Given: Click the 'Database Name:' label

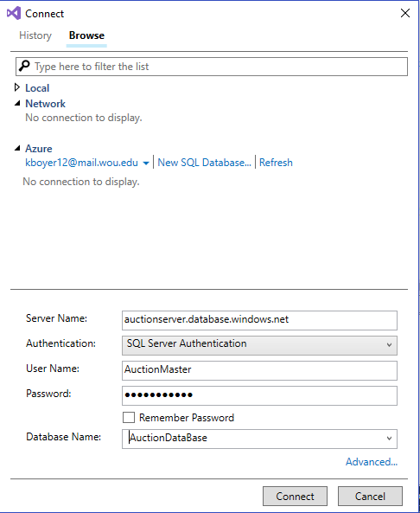Looking at the screenshot, I should tap(64, 437).
